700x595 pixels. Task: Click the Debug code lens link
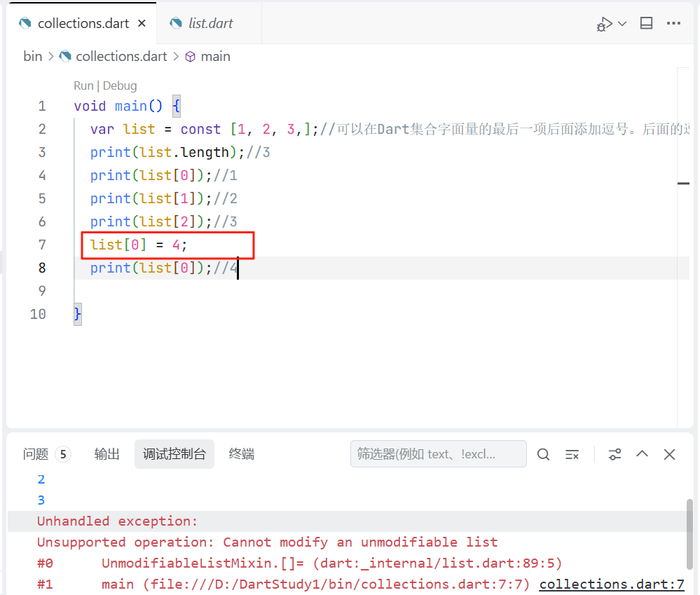pyautogui.click(x=120, y=86)
